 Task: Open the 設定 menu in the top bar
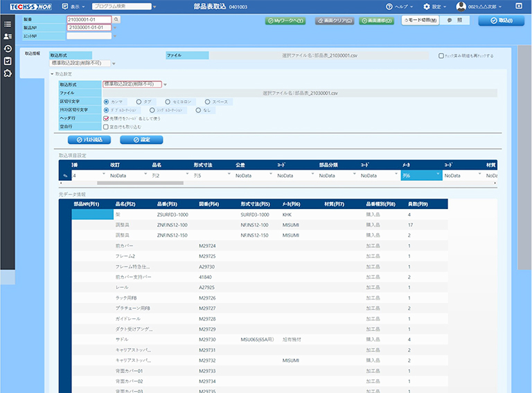click(x=436, y=6)
